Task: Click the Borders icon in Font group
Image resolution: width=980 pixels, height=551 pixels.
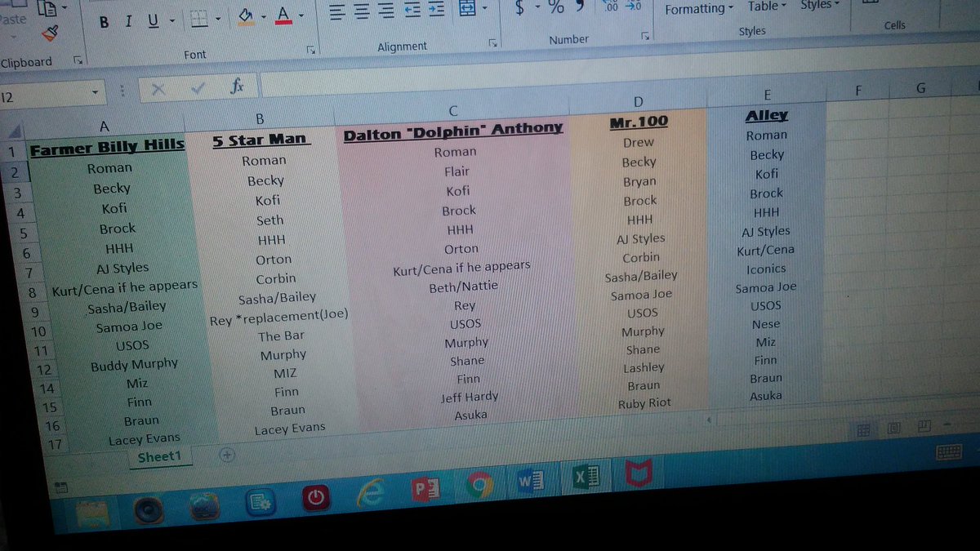Action: [x=198, y=18]
